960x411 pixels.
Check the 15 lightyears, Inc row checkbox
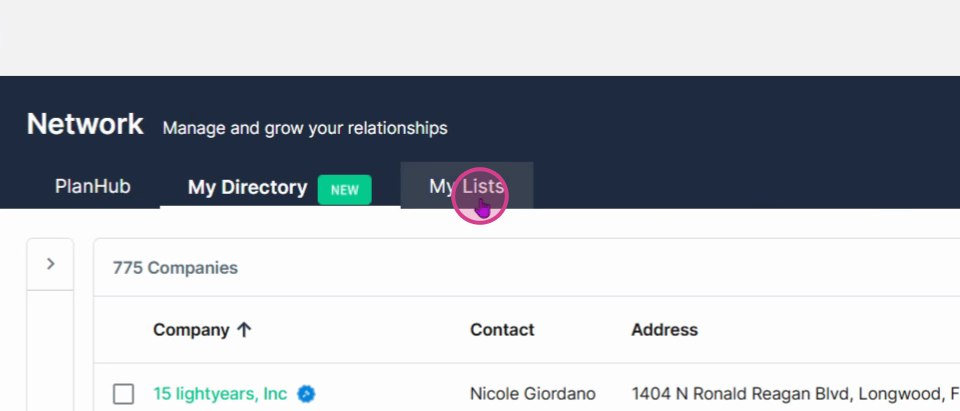coord(124,394)
